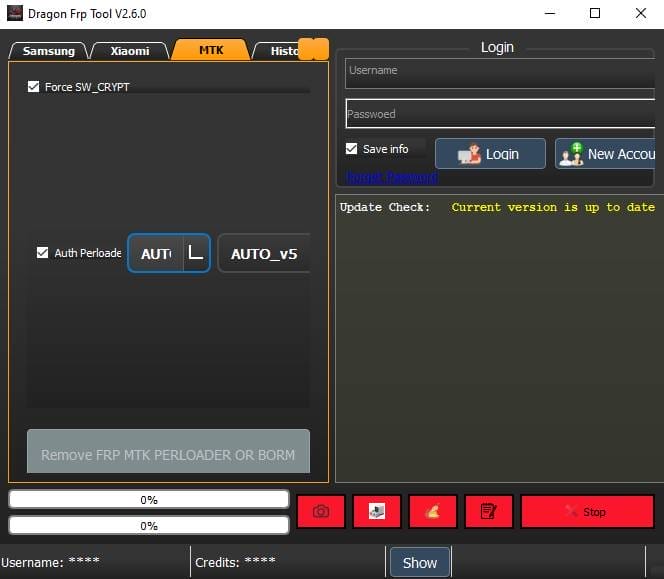Focus the Username input field
The image size is (664, 579).
click(x=500, y=73)
